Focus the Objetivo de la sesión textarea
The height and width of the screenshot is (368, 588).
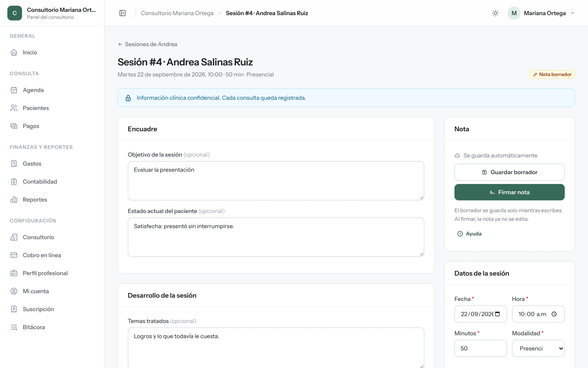point(276,181)
